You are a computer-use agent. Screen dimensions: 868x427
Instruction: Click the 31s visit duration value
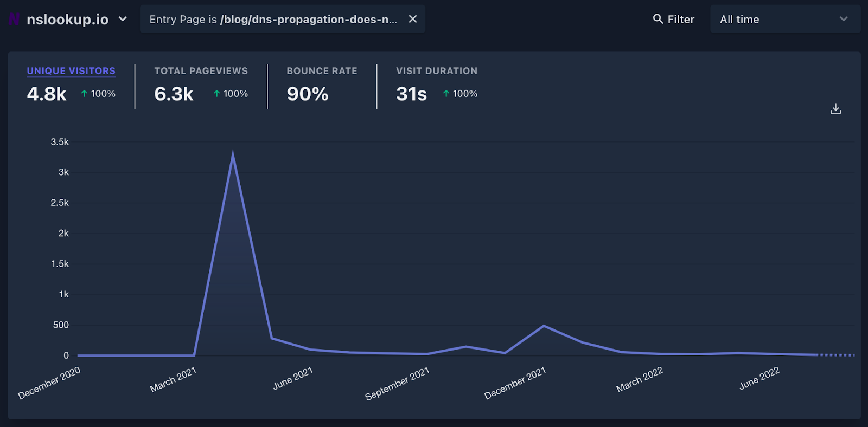point(412,94)
